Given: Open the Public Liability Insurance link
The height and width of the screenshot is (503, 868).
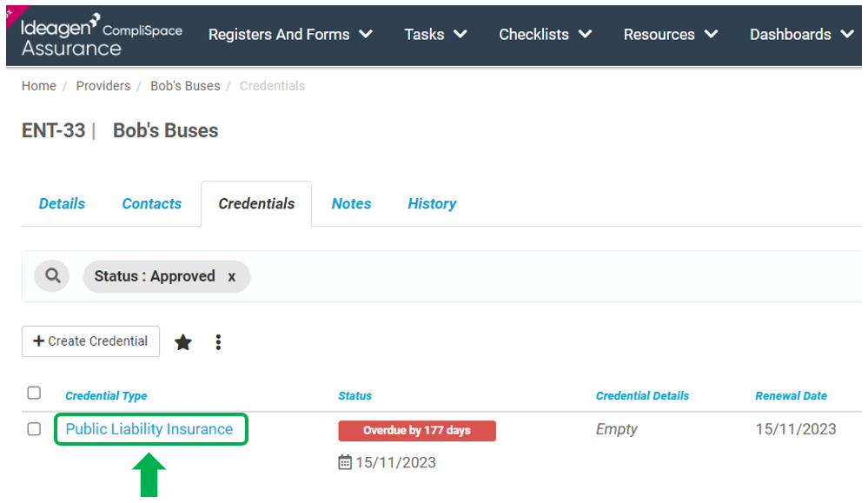Looking at the screenshot, I should coord(149,429).
